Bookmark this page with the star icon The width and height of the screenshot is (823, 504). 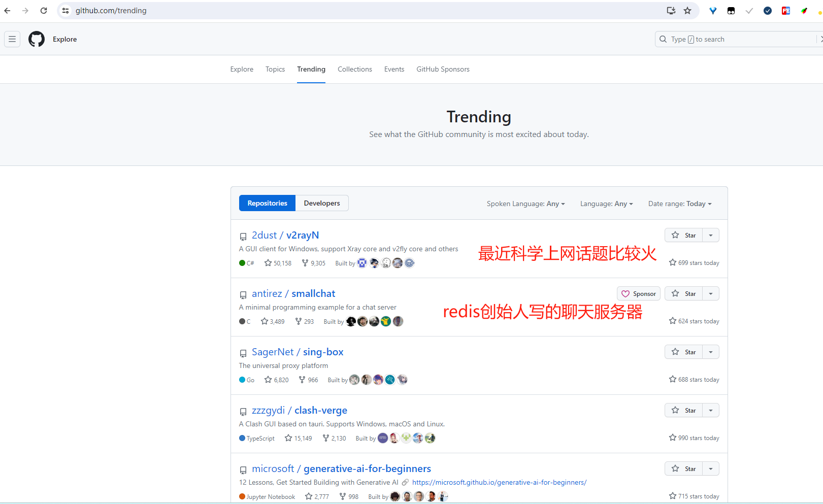tap(687, 11)
